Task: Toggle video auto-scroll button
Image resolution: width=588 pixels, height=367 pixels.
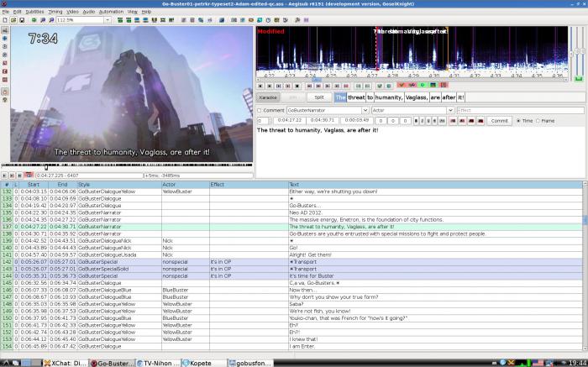Action: click(x=29, y=175)
